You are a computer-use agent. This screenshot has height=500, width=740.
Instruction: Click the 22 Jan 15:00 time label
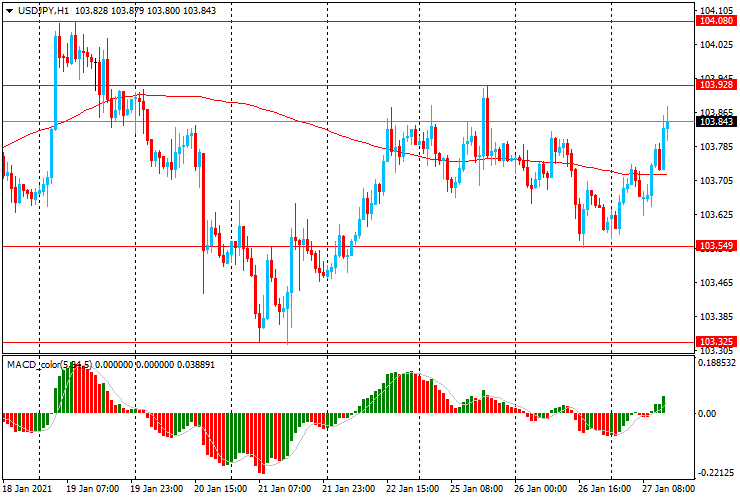coord(414,489)
